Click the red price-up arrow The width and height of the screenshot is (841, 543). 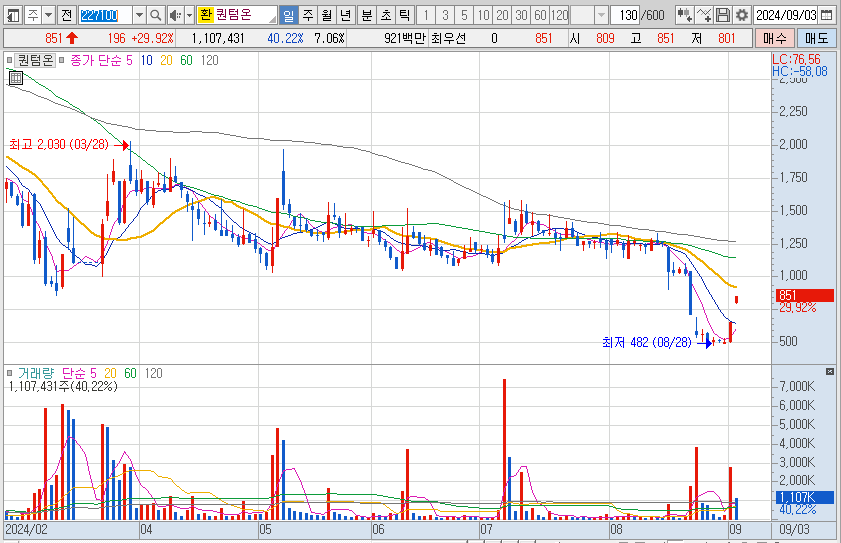coord(72,38)
